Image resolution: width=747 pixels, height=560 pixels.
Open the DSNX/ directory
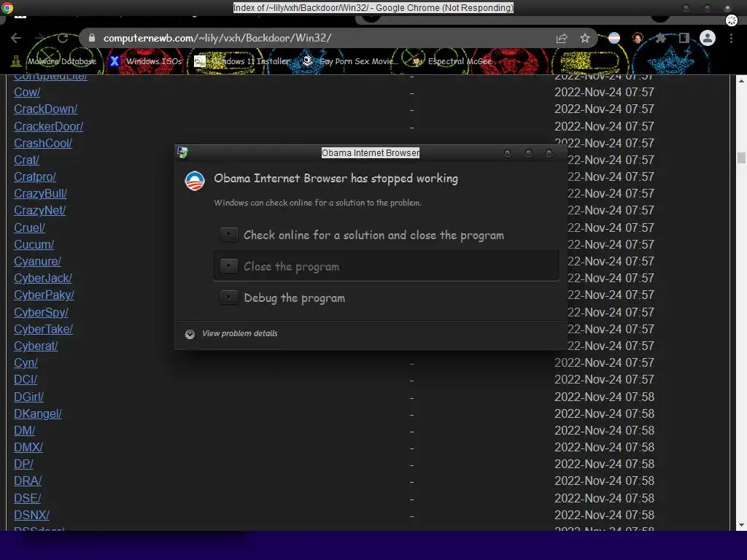click(x=32, y=515)
